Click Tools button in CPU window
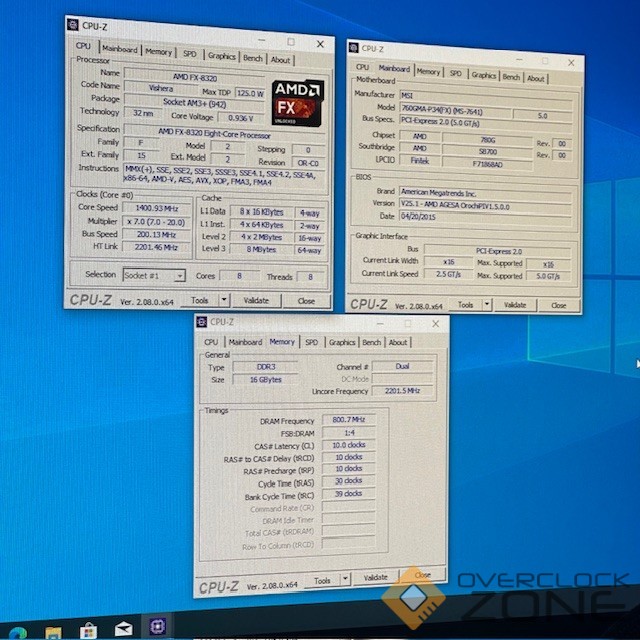Viewport: 640px width, 640px height. [x=200, y=300]
